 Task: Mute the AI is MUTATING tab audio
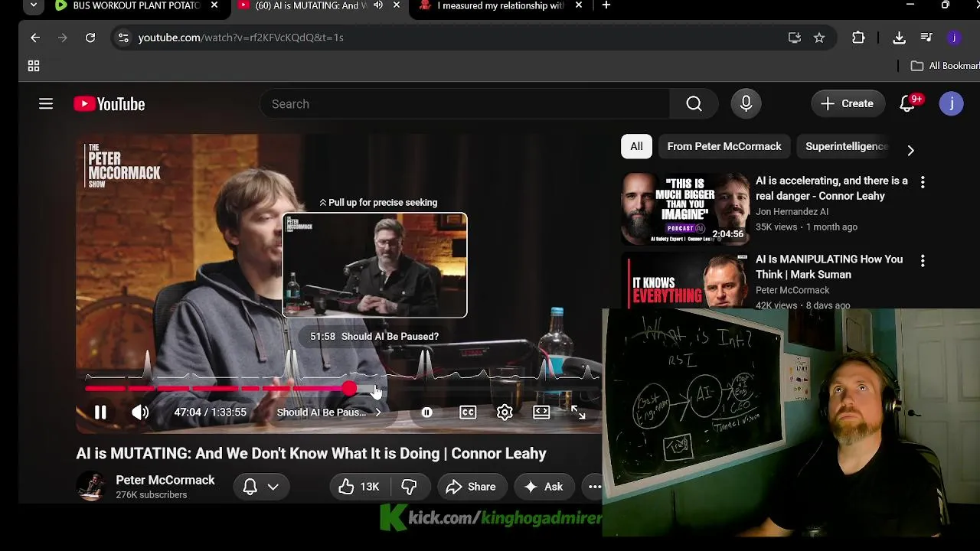click(378, 5)
